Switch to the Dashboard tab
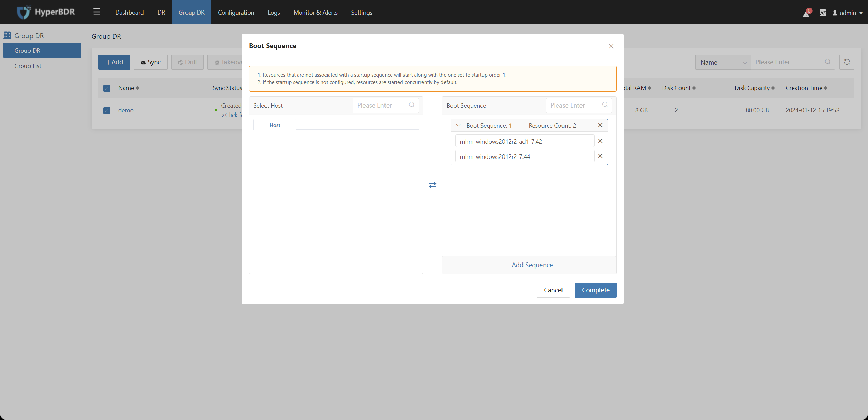 coord(129,12)
